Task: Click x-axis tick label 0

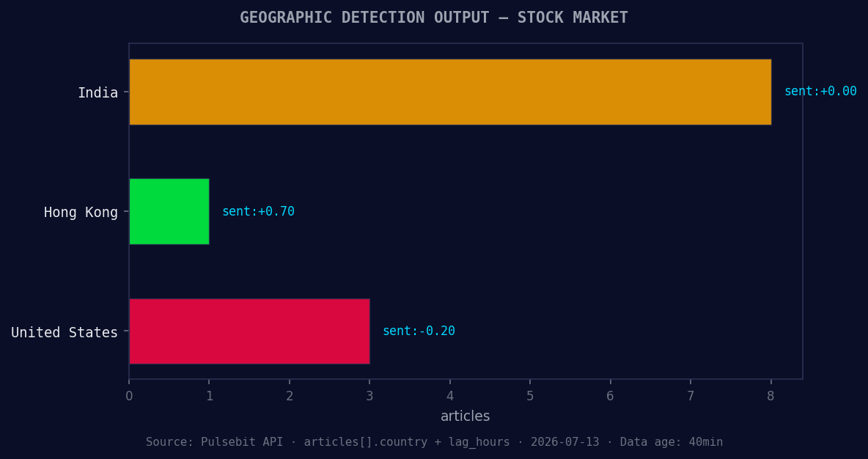Action: point(129,396)
